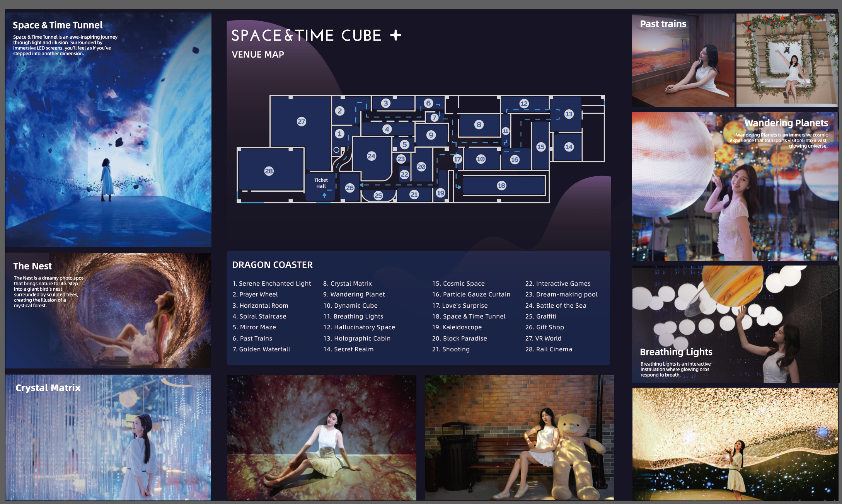
Task: Click the entrance arrow in Ticket Hall
Action: [324, 195]
